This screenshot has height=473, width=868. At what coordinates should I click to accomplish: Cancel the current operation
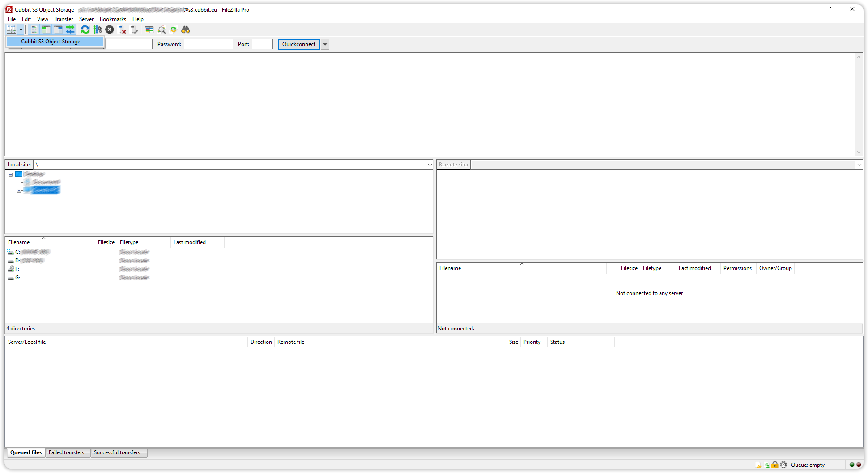(110, 30)
